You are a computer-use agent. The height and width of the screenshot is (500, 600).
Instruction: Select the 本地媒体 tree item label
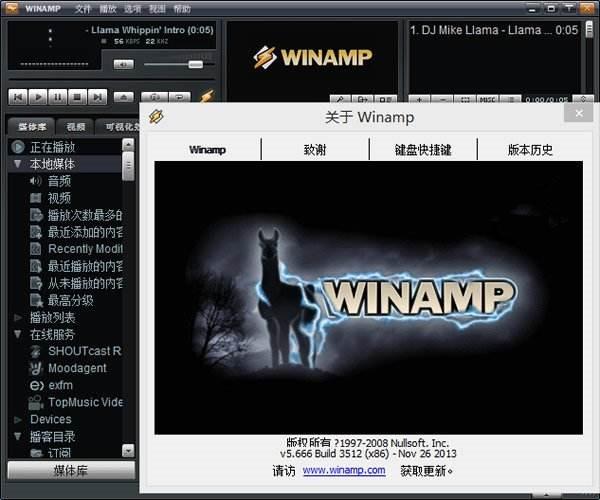point(52,164)
